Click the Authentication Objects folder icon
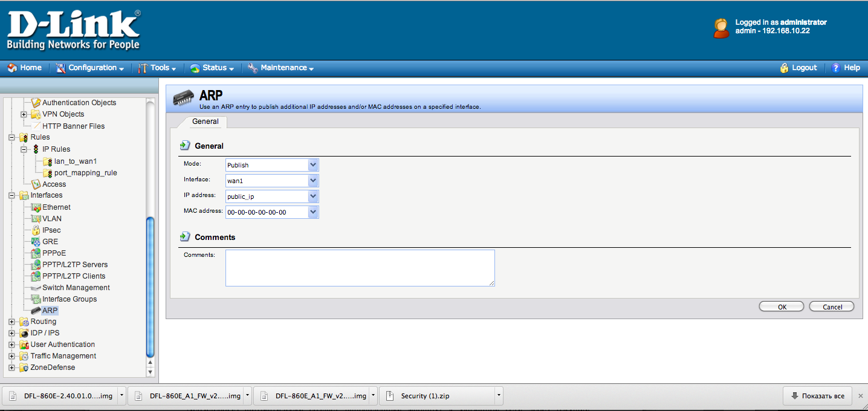Screen dimensions: 868x411 click(x=36, y=103)
